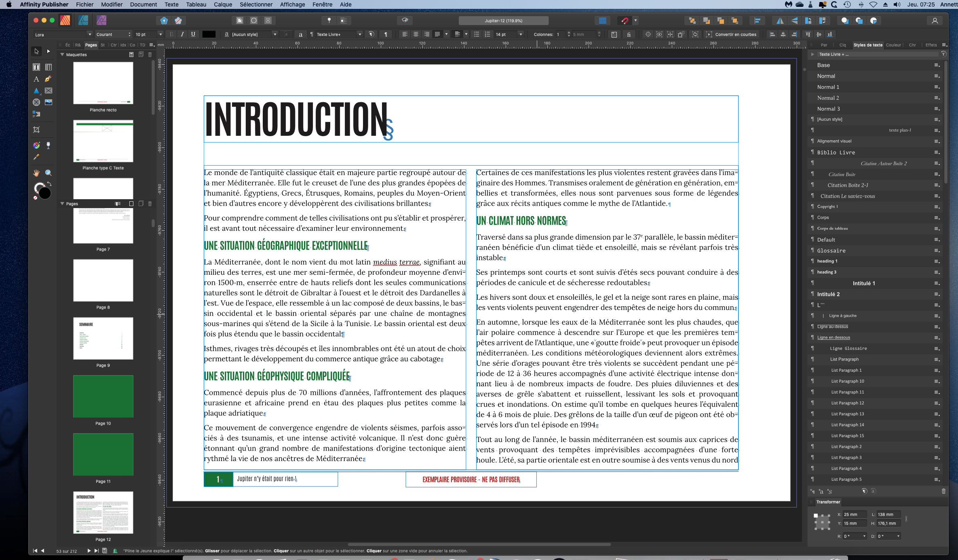
Task: Select the Page 9 thumbnail
Action: pos(103,339)
